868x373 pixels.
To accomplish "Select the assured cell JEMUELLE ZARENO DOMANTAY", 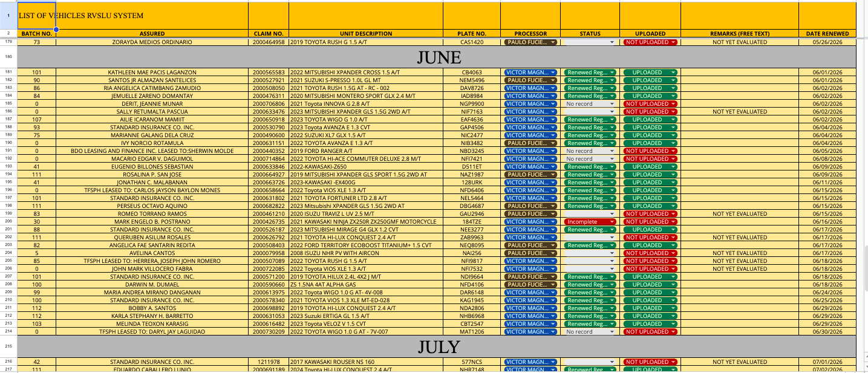I will pos(152,96).
